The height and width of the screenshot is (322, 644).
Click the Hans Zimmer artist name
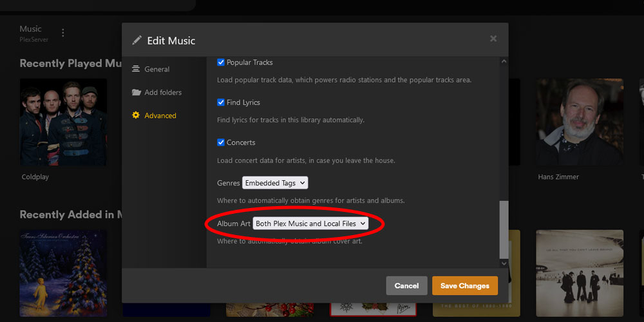[558, 177]
